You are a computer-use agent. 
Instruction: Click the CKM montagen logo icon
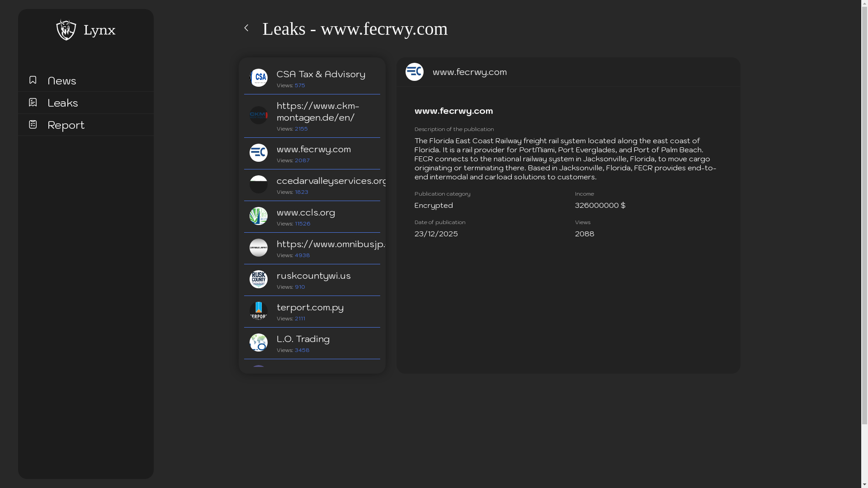point(259,115)
